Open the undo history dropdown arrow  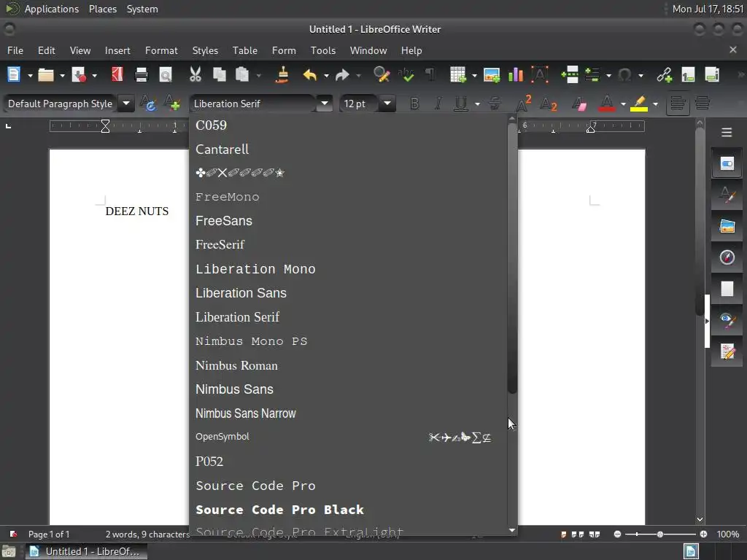point(326,75)
